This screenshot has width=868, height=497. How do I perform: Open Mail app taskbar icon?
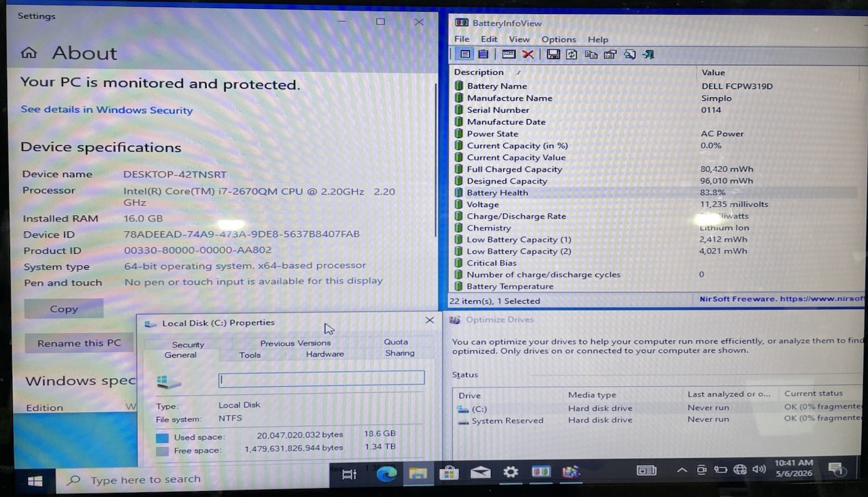coord(480,472)
